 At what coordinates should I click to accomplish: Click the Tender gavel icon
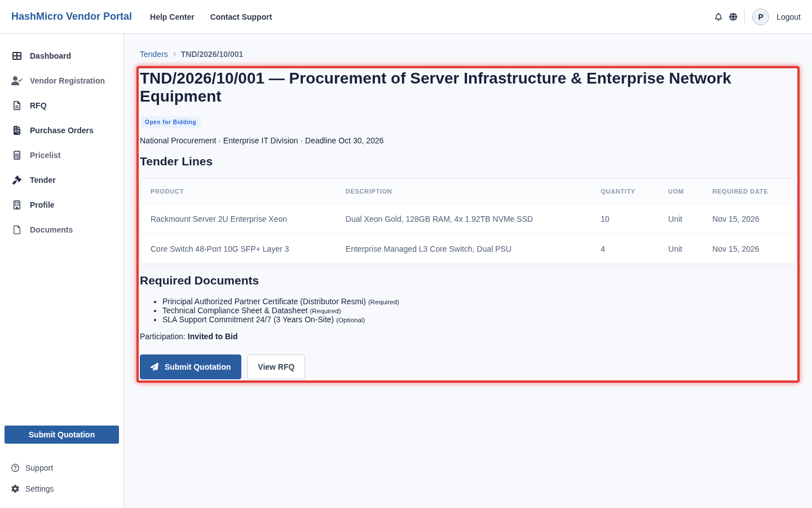point(17,180)
